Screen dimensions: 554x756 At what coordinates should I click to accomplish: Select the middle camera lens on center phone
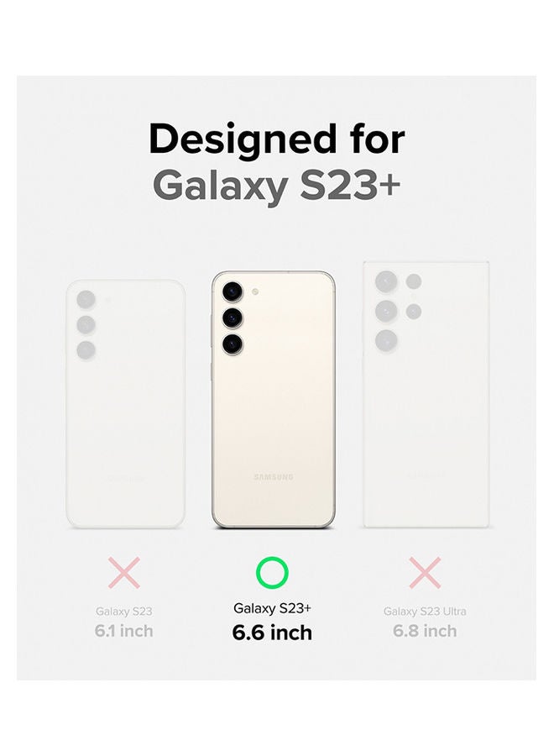pos(231,317)
